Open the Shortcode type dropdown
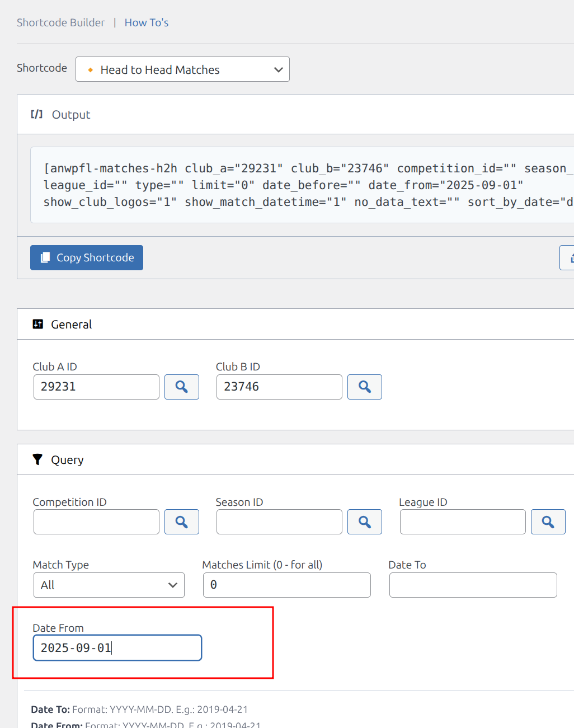The width and height of the screenshot is (574, 728). click(x=182, y=69)
